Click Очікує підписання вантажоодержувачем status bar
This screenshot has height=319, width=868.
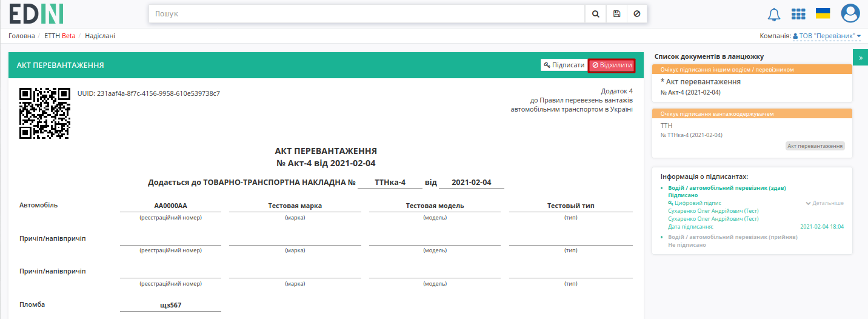pyautogui.click(x=752, y=113)
